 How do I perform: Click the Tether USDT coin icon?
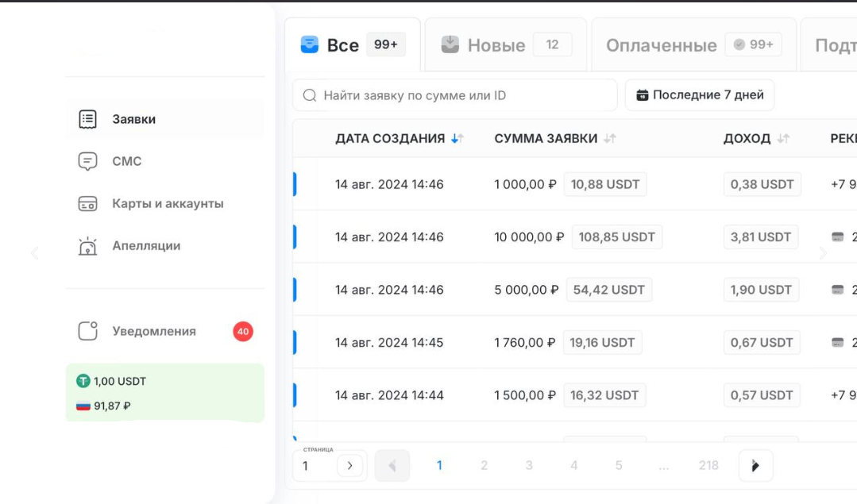(x=83, y=381)
